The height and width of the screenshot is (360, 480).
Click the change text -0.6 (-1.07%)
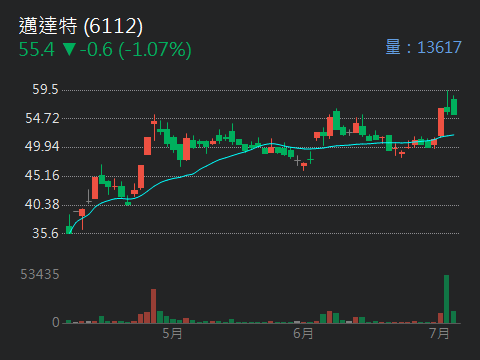click(135, 50)
